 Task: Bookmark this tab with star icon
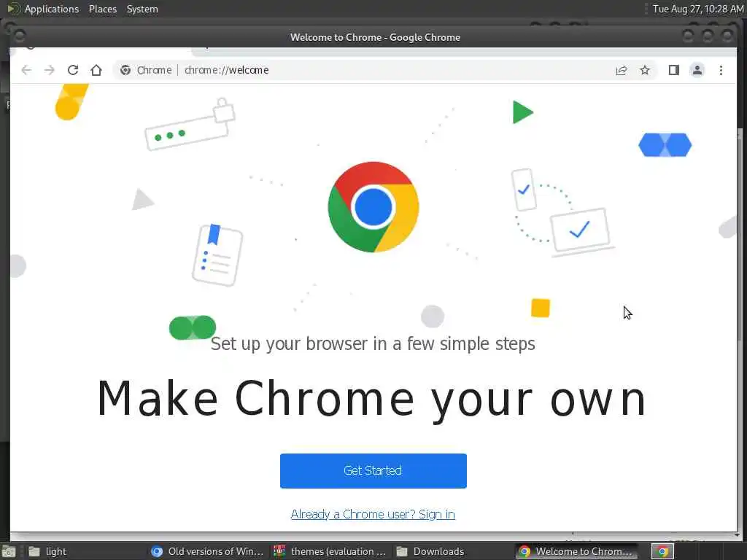(645, 70)
